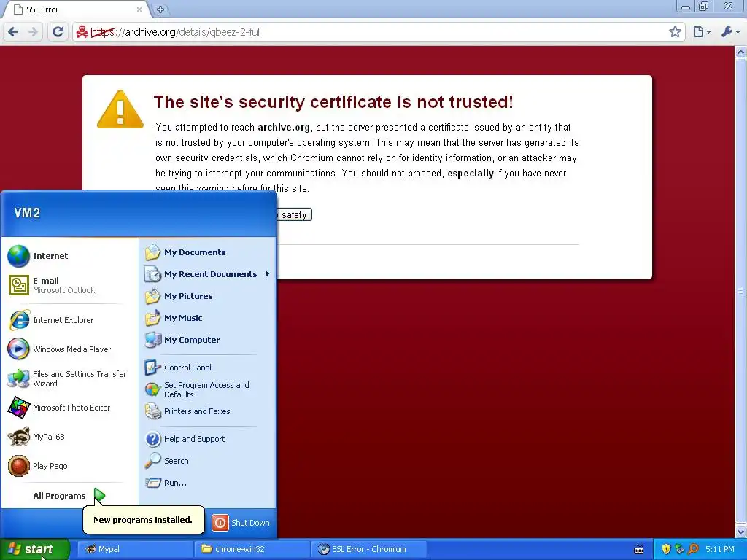Go back with the browser back arrow
The height and width of the screenshot is (560, 747).
13,32
